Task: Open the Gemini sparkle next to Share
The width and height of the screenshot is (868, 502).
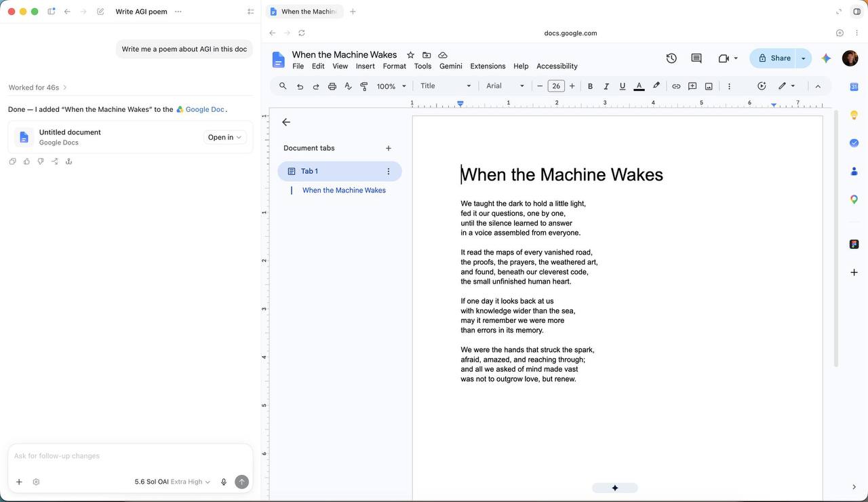Action: [x=826, y=58]
